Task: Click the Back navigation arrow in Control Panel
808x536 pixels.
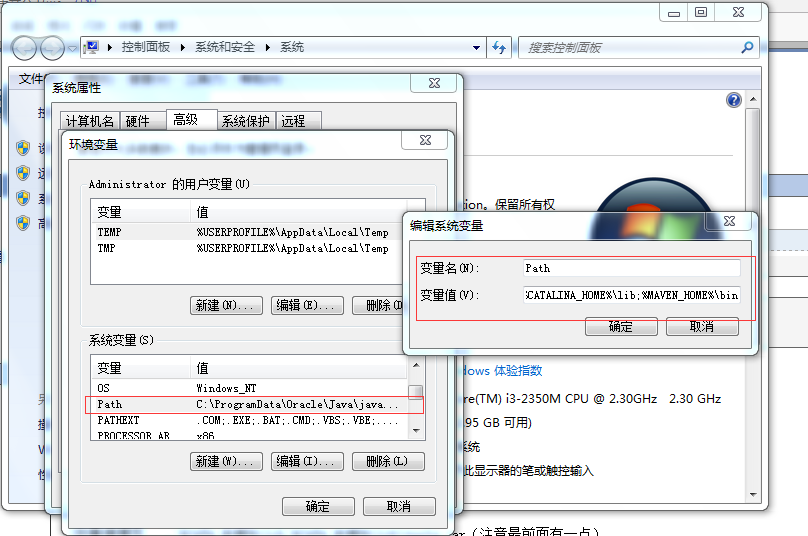Action: 23,48
